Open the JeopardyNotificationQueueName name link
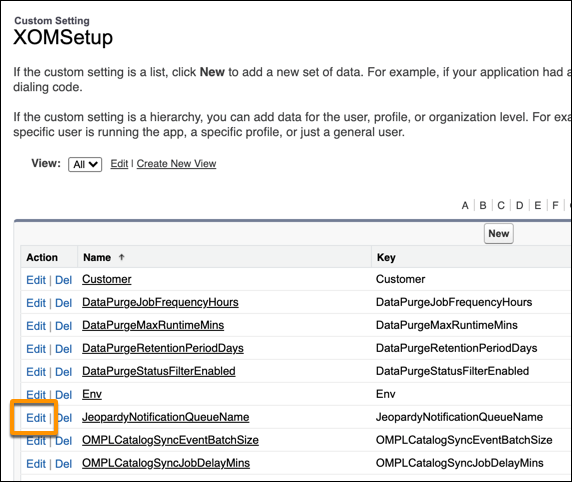The height and width of the screenshot is (482, 572). pos(166,417)
